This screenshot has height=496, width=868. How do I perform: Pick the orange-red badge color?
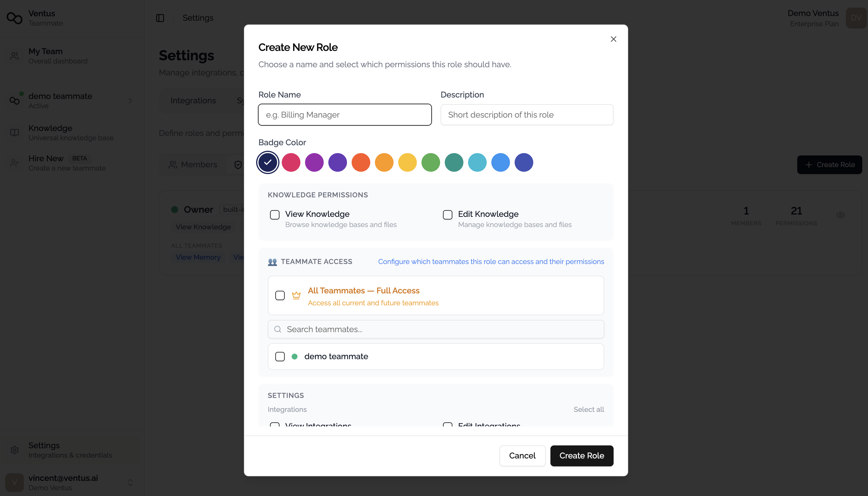[361, 162]
